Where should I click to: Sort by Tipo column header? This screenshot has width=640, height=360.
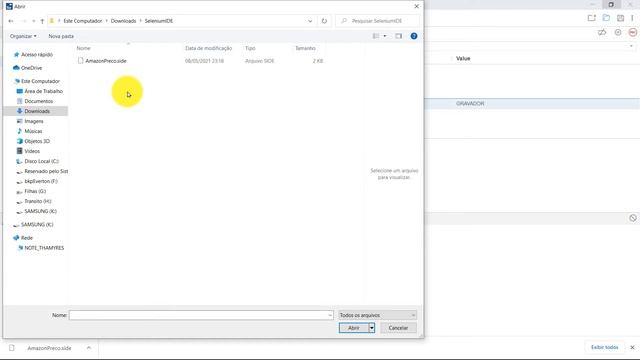point(250,48)
